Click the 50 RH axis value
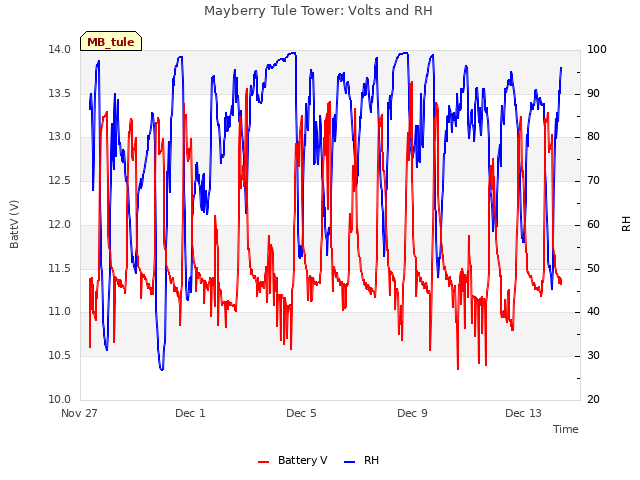This screenshot has width=640, height=480. click(x=593, y=269)
